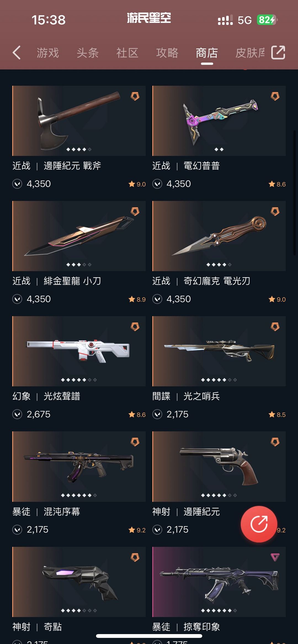
Task: Tap star rating 8.9 for 緋金聖龍 小刀
Action: (137, 299)
